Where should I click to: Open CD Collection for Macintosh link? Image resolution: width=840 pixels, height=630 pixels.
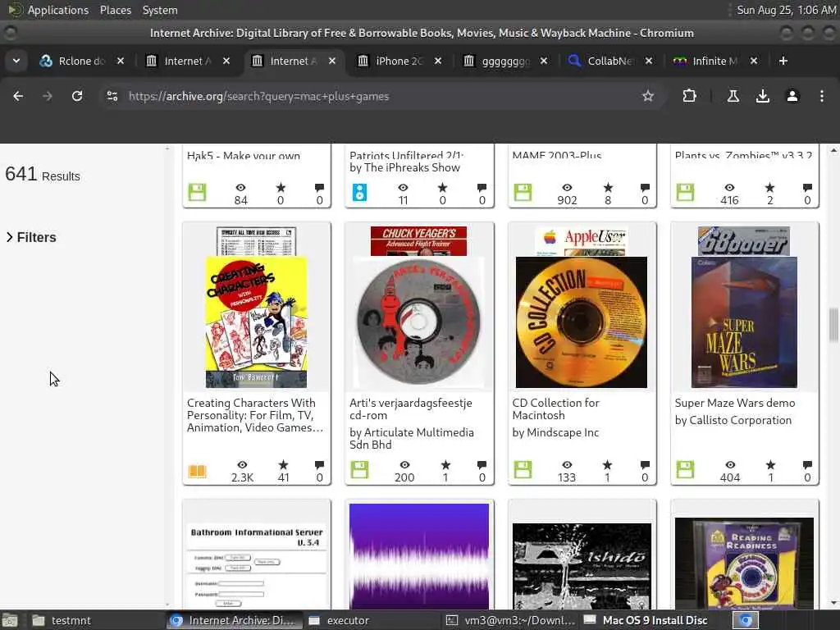coord(555,409)
